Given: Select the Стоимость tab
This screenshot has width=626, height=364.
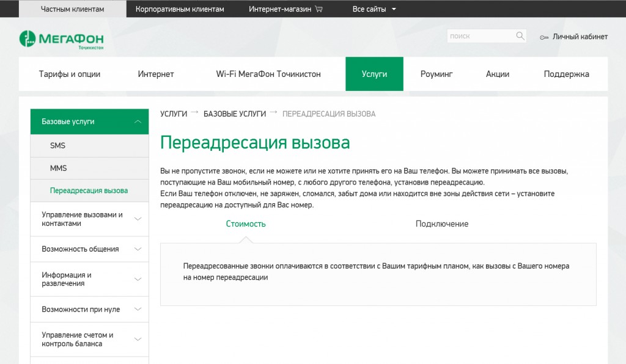Looking at the screenshot, I should tap(246, 224).
